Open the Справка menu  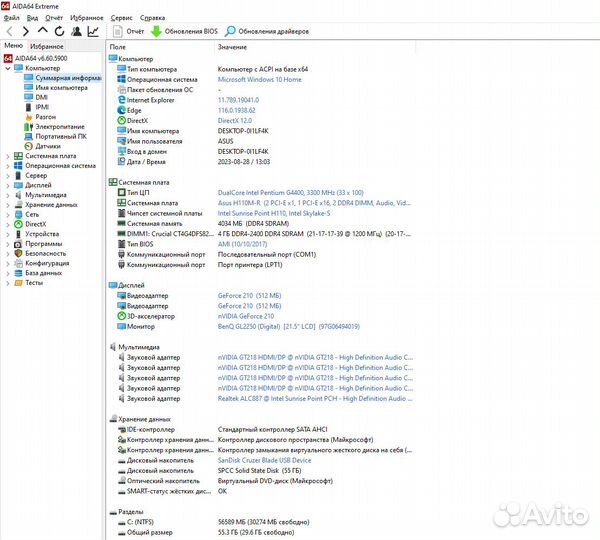152,18
